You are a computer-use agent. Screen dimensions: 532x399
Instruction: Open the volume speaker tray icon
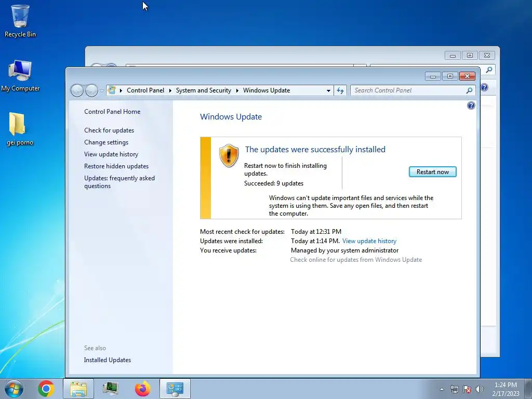(x=480, y=389)
